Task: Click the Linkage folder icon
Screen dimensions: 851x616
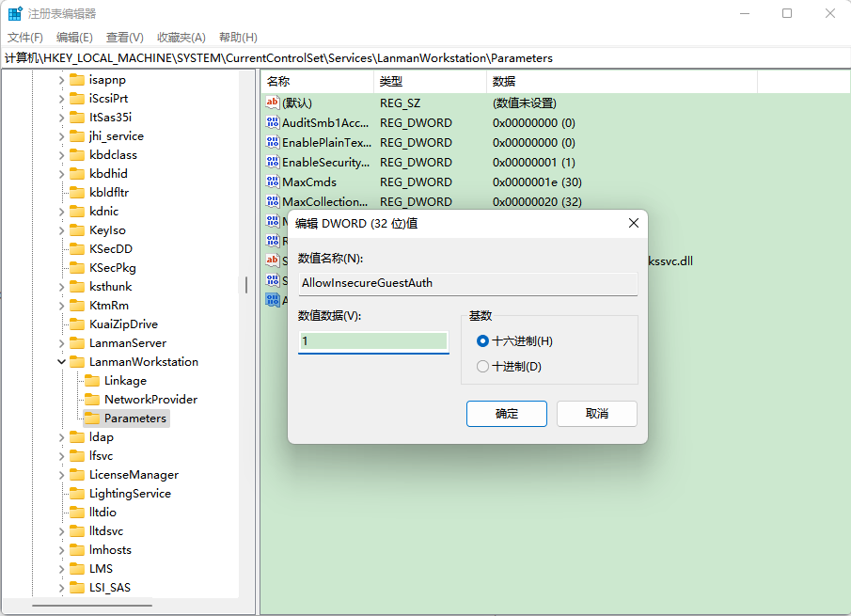Action: point(95,380)
